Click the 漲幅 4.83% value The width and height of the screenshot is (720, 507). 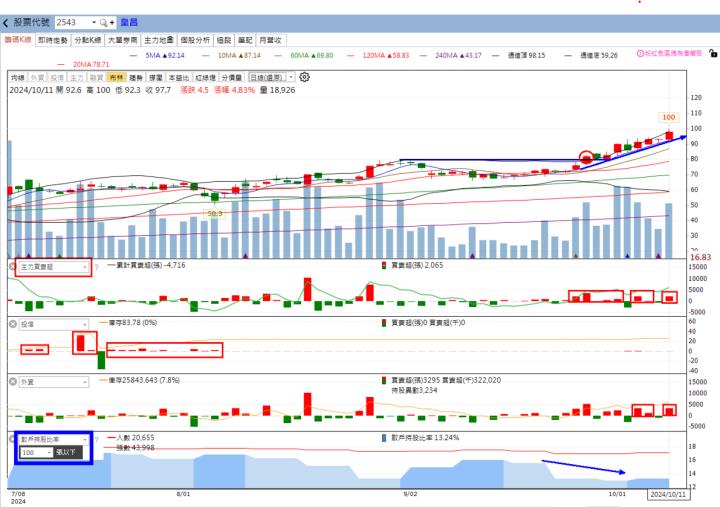(x=235, y=90)
